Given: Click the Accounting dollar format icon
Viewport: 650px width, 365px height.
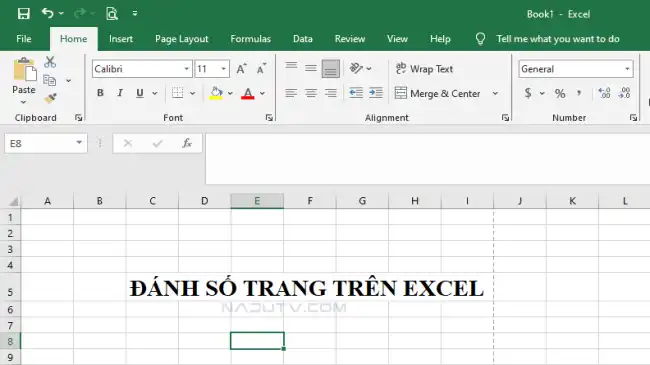Looking at the screenshot, I should click(x=528, y=93).
